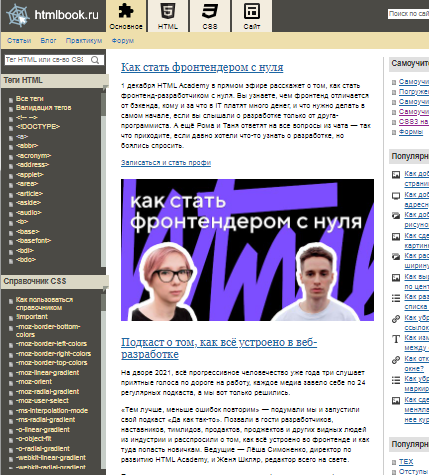Open the HTML5 shield icon tab
This screenshot has width=429, height=475.
168,16
